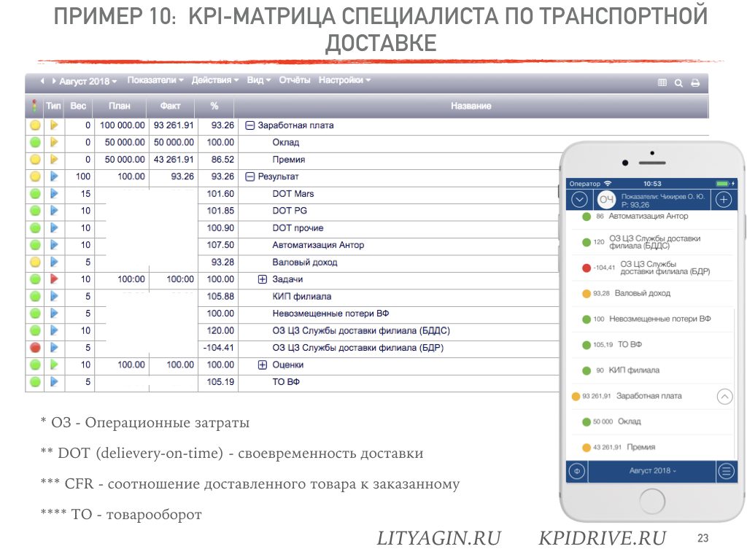Tap the phone's bottom-right menu lines button
Image resolution: width=747 pixels, height=560 pixels.
point(726,472)
